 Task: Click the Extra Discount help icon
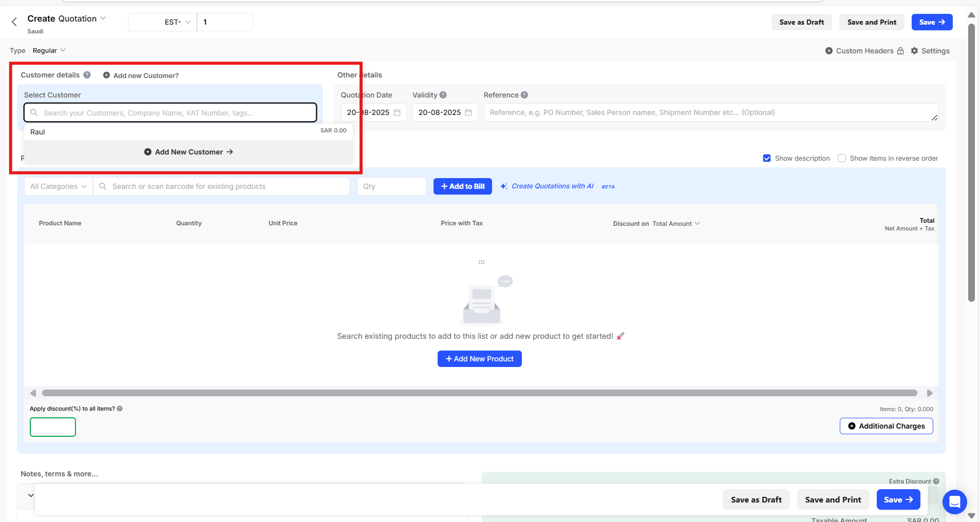(936, 481)
